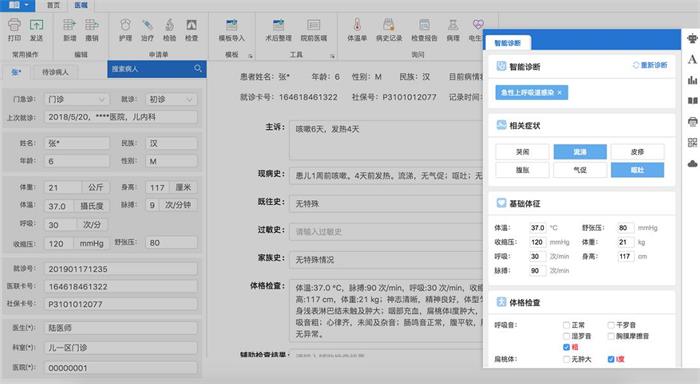
Task: Select the 腹胀 symptom toggle
Action: tap(522, 170)
